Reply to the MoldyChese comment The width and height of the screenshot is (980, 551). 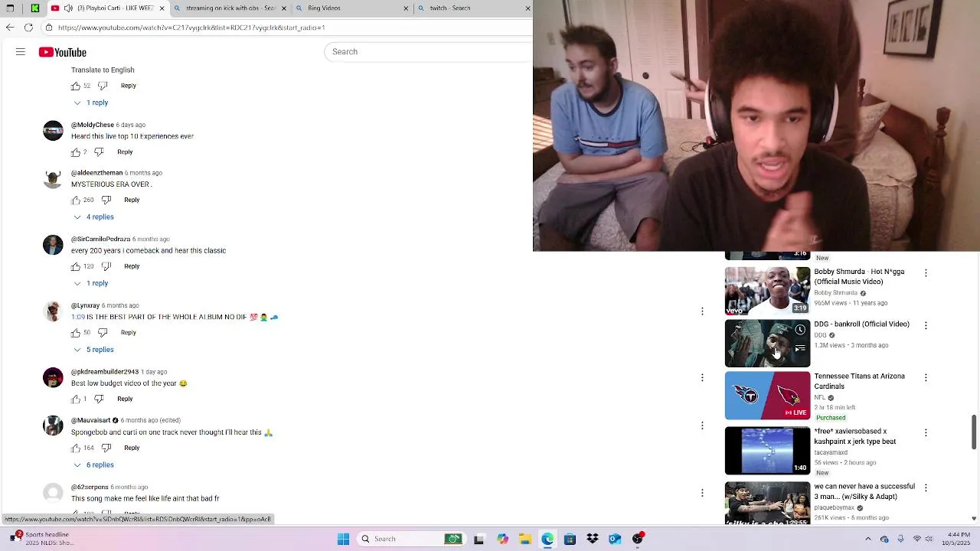pos(125,152)
